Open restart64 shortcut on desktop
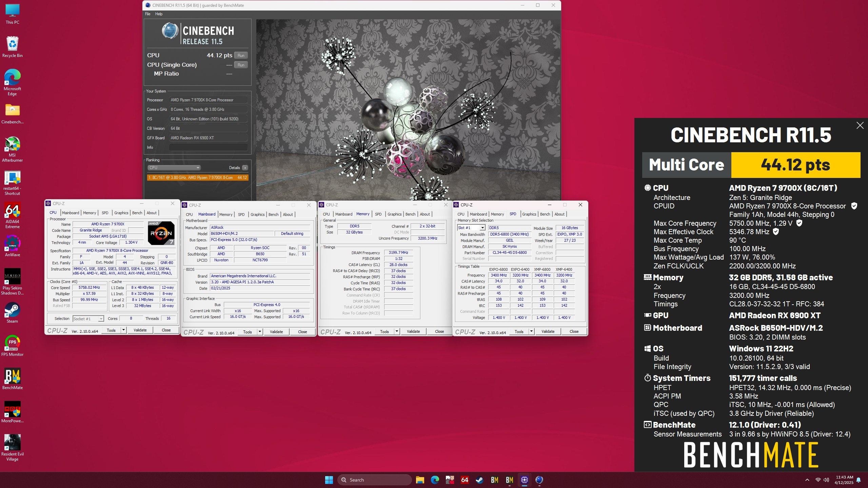This screenshot has height=488, width=868. pyautogui.click(x=13, y=182)
